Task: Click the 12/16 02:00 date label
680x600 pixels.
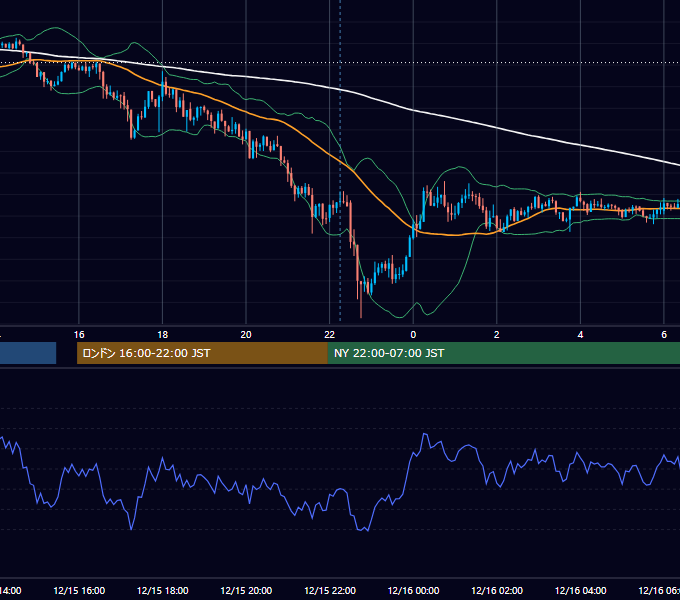Action: pos(497,590)
